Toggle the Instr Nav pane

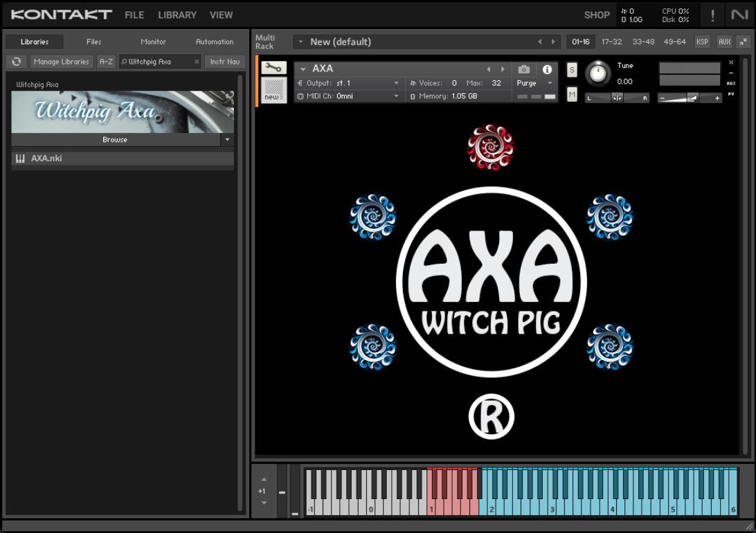[x=225, y=62]
